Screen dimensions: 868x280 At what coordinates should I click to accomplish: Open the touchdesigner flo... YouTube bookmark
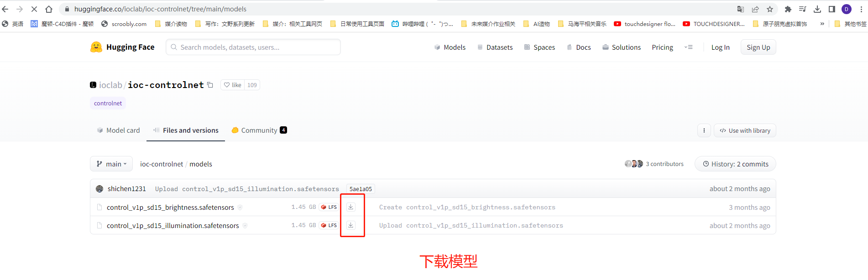[644, 24]
